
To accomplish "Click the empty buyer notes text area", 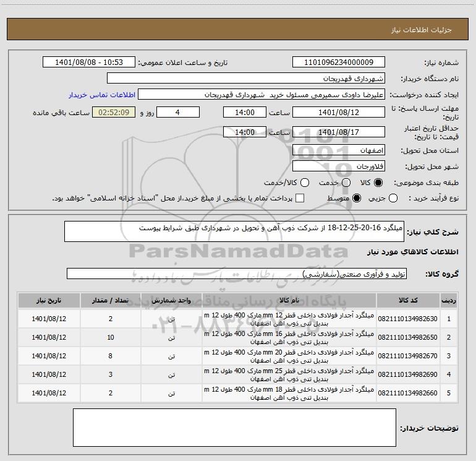I will pos(234,428).
